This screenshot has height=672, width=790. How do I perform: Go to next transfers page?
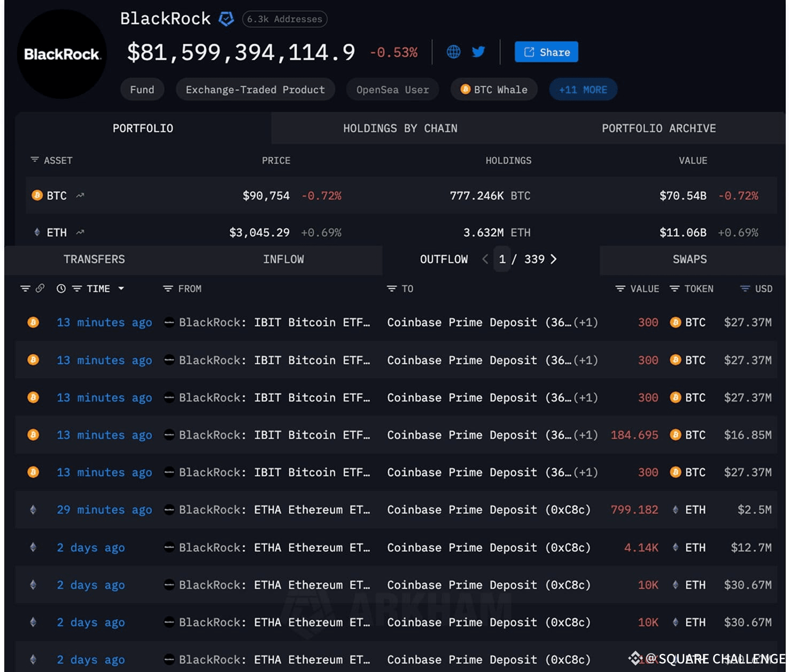coord(554,259)
